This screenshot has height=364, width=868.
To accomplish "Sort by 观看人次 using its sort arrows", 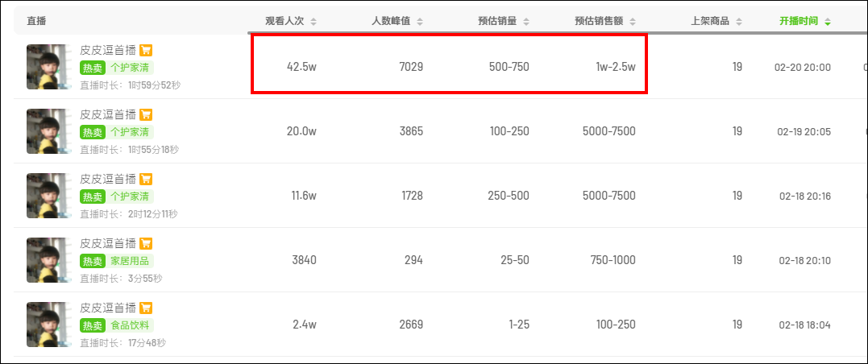I will pos(314,22).
